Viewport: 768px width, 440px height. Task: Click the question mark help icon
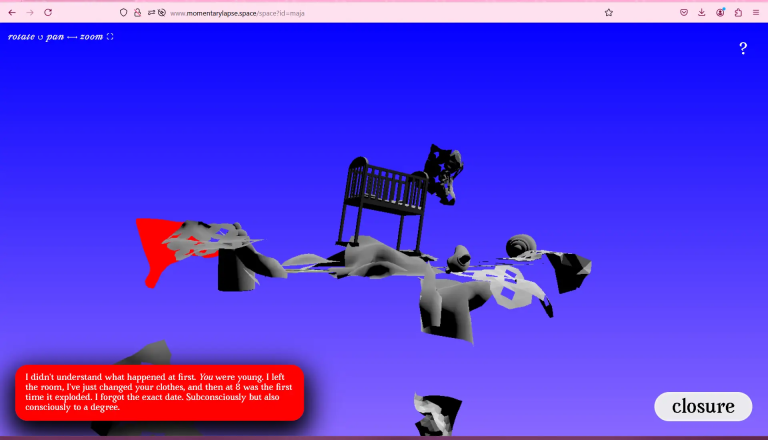point(743,48)
